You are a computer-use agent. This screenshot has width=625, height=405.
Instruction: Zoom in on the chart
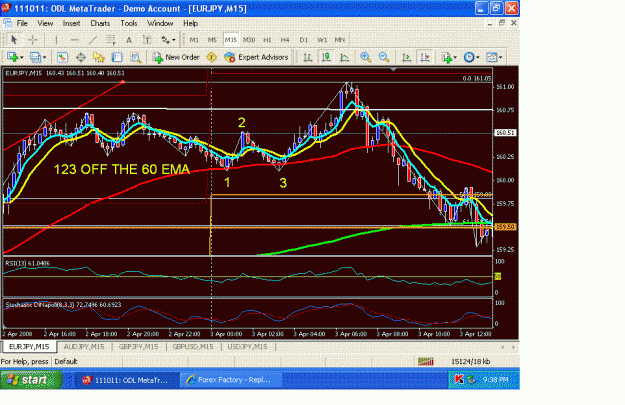pyautogui.click(x=365, y=57)
